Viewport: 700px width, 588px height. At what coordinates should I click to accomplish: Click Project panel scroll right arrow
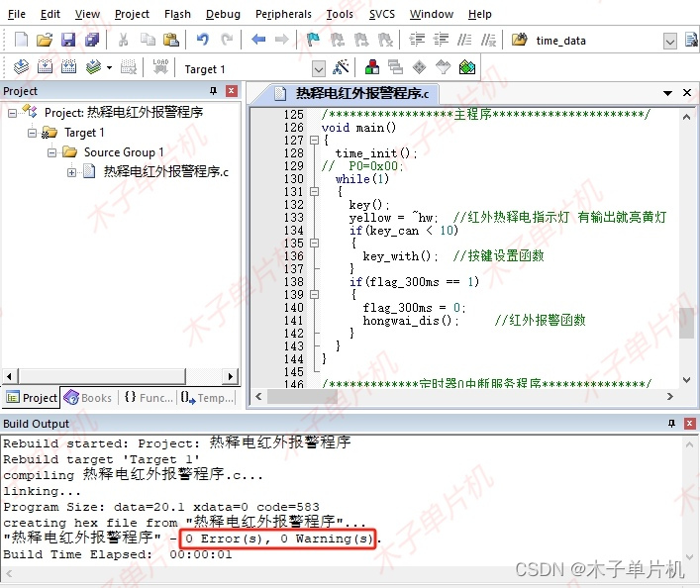pyautogui.click(x=231, y=376)
